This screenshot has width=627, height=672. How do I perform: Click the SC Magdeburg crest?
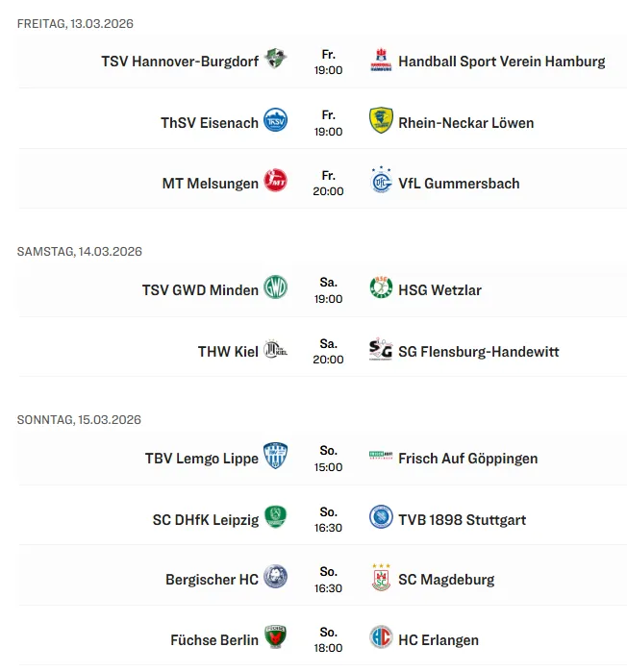point(382,578)
